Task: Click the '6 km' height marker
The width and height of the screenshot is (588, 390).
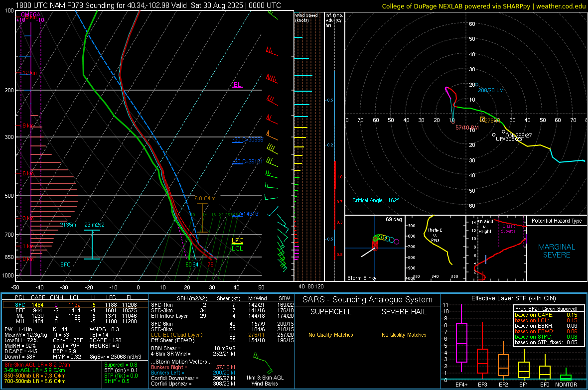Action: pyautogui.click(x=28, y=173)
